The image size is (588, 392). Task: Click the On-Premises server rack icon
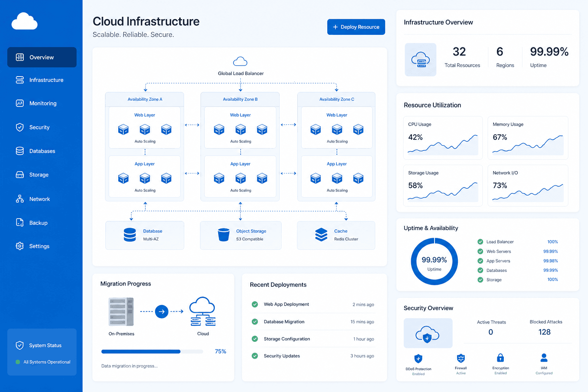[x=121, y=312]
